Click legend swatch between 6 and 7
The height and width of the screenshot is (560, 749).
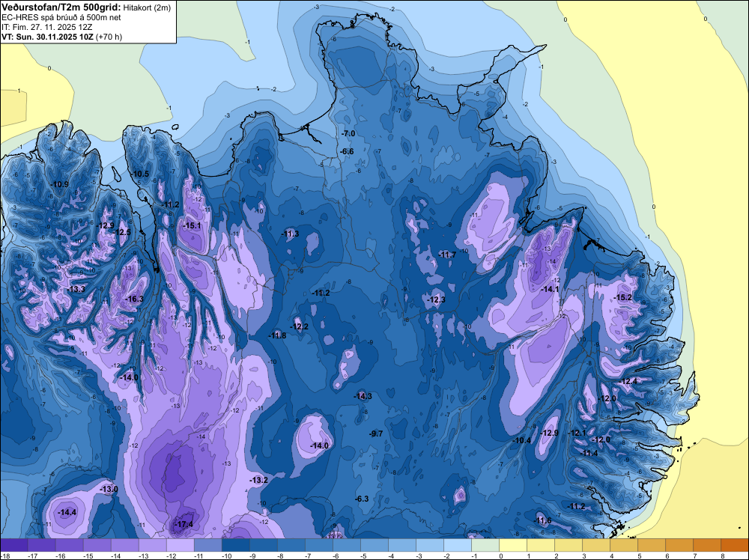point(679,545)
